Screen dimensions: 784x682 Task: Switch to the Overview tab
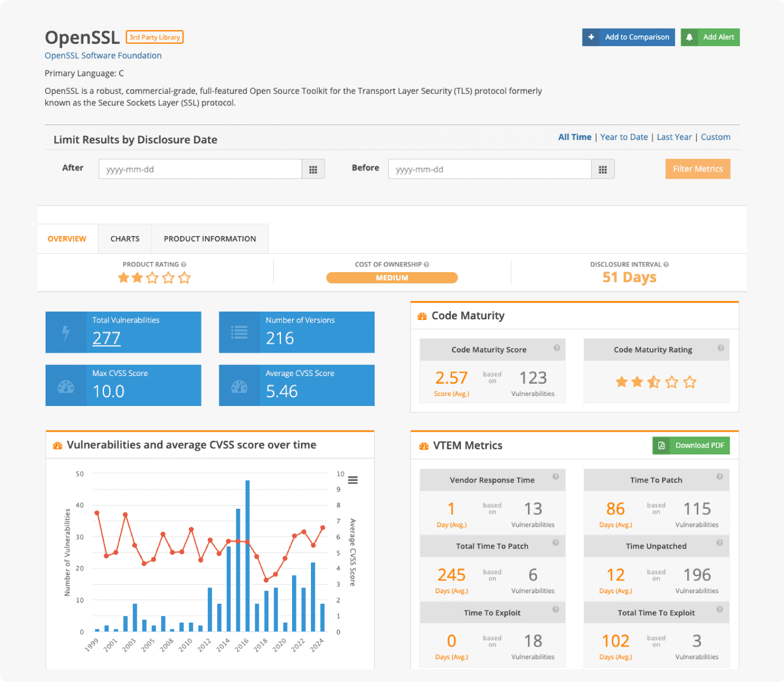coord(67,239)
